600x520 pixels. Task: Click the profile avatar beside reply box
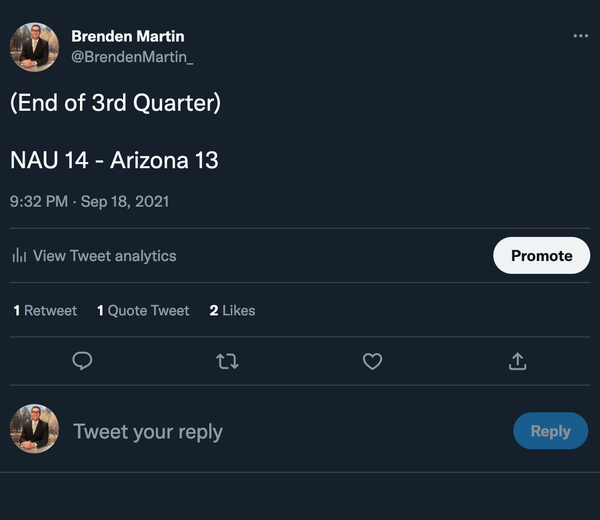34,431
